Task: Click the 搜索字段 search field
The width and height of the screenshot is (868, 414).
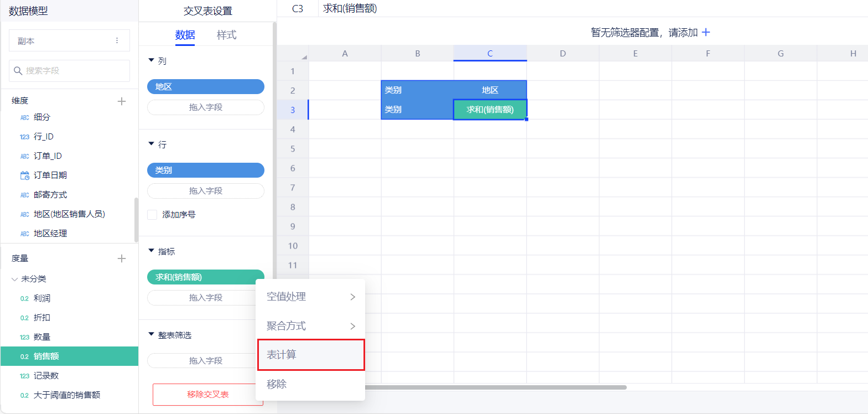Action: pyautogui.click(x=75, y=71)
